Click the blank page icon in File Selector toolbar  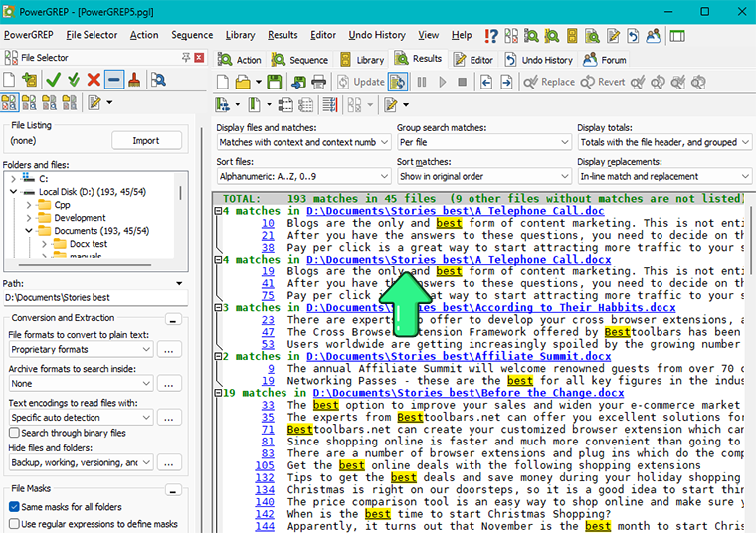tap(9, 80)
